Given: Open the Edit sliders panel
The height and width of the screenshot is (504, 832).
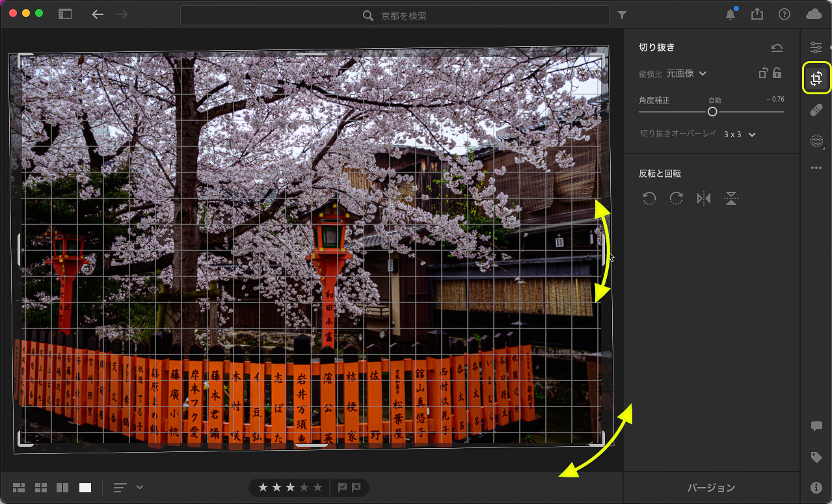Looking at the screenshot, I should point(816,47).
